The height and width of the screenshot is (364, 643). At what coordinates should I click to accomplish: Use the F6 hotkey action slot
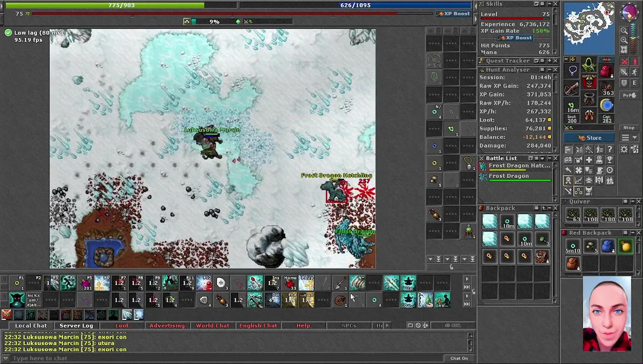pyautogui.click(x=102, y=283)
